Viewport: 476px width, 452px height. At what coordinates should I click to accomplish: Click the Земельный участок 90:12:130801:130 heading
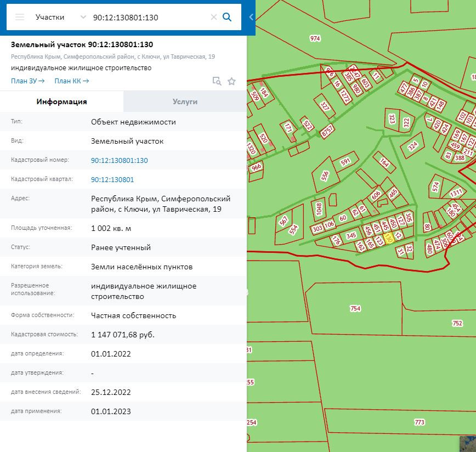(x=82, y=44)
